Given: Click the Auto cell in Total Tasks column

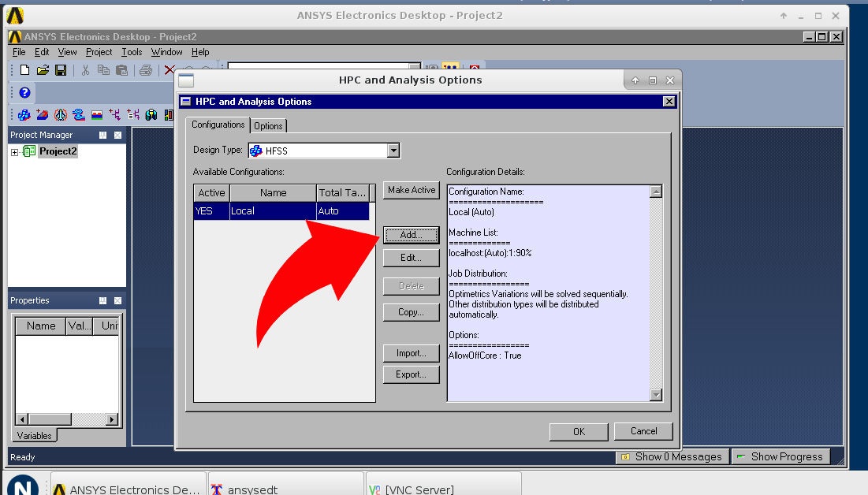Looking at the screenshot, I should click(342, 211).
